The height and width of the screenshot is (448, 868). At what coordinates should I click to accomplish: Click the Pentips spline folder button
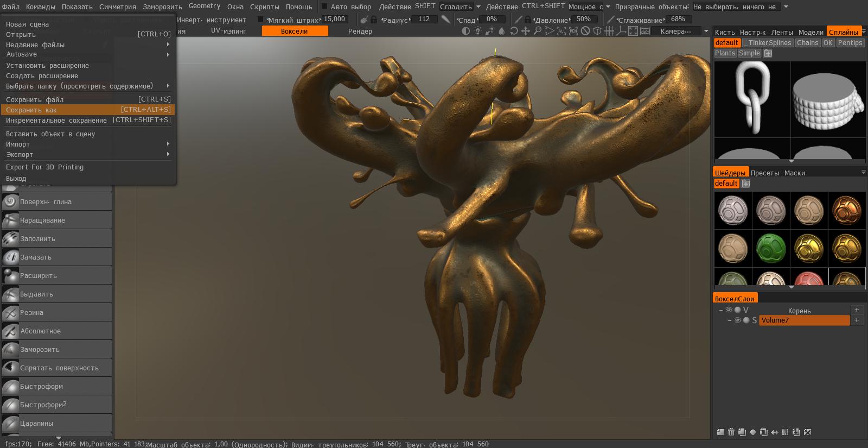click(850, 43)
